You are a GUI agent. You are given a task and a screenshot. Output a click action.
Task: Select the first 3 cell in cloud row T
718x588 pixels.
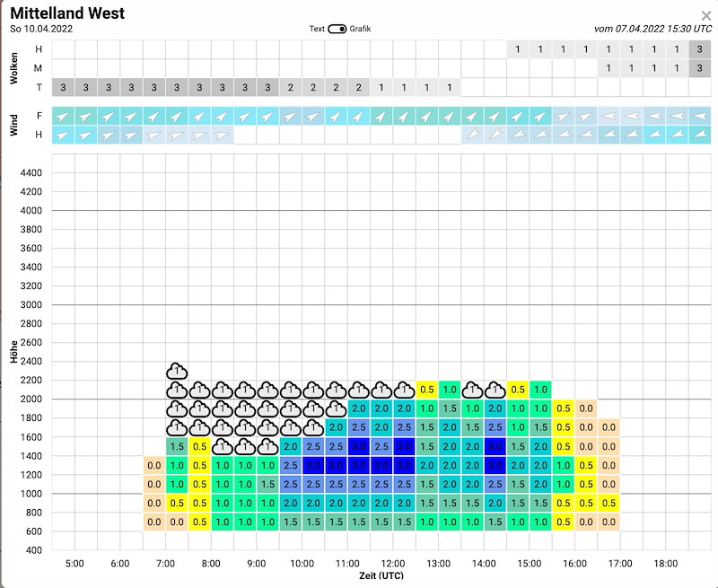tap(63, 87)
